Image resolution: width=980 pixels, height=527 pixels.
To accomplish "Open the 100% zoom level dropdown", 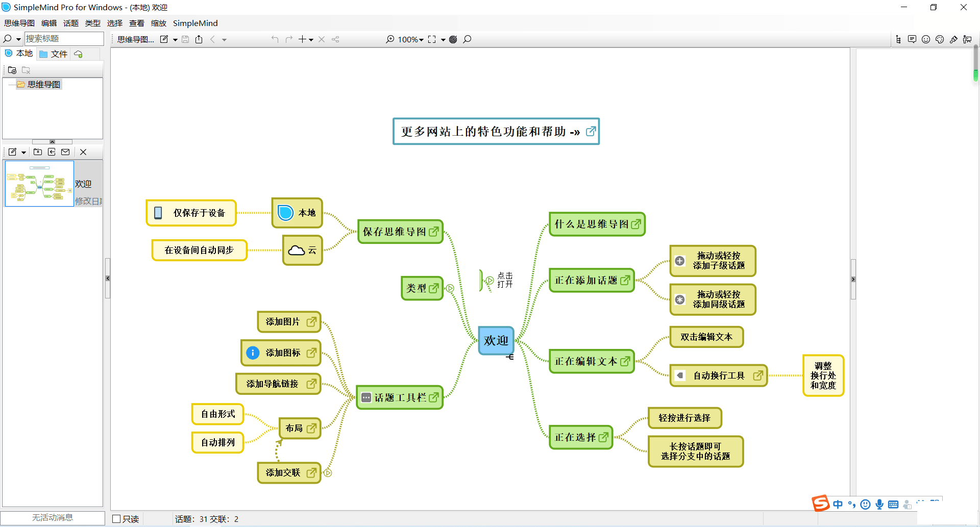I will (411, 39).
